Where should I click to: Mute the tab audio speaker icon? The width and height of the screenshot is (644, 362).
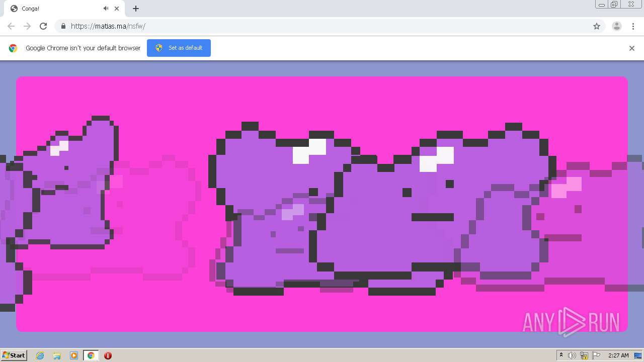pyautogui.click(x=106, y=9)
